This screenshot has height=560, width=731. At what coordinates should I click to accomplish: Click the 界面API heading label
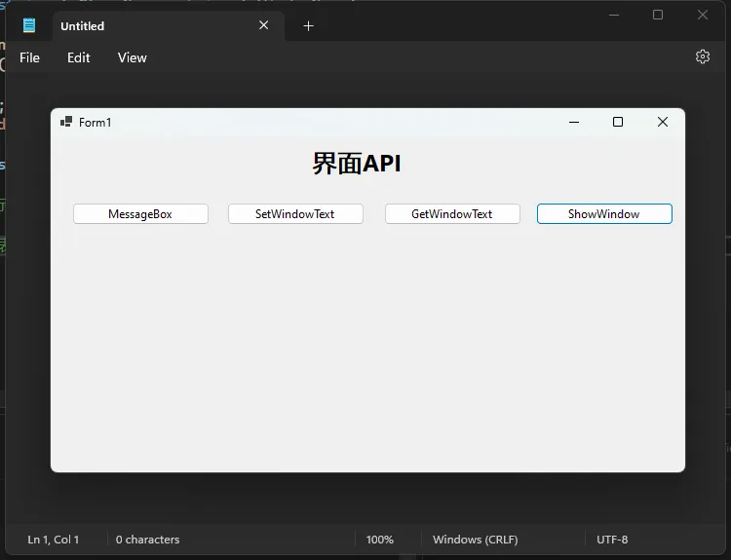357,164
